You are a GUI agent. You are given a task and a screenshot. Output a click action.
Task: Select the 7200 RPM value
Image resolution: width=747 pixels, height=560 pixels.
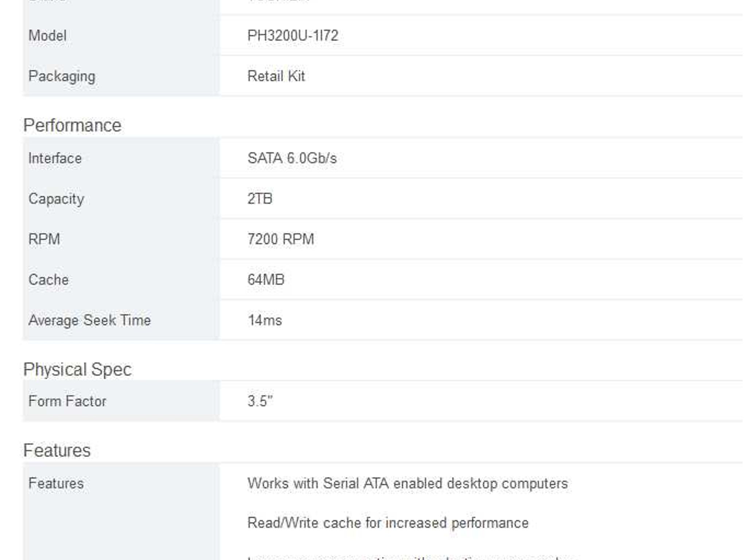pyautogui.click(x=280, y=239)
